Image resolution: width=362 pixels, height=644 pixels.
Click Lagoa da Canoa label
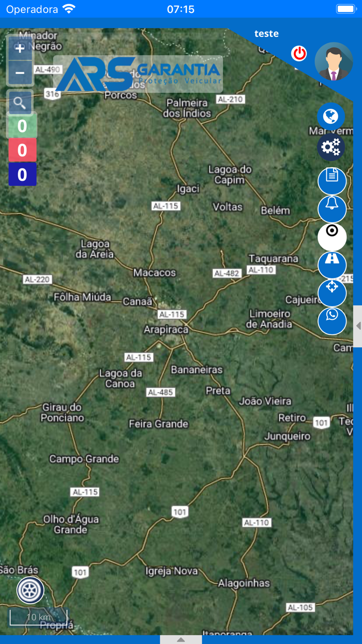coord(120,378)
